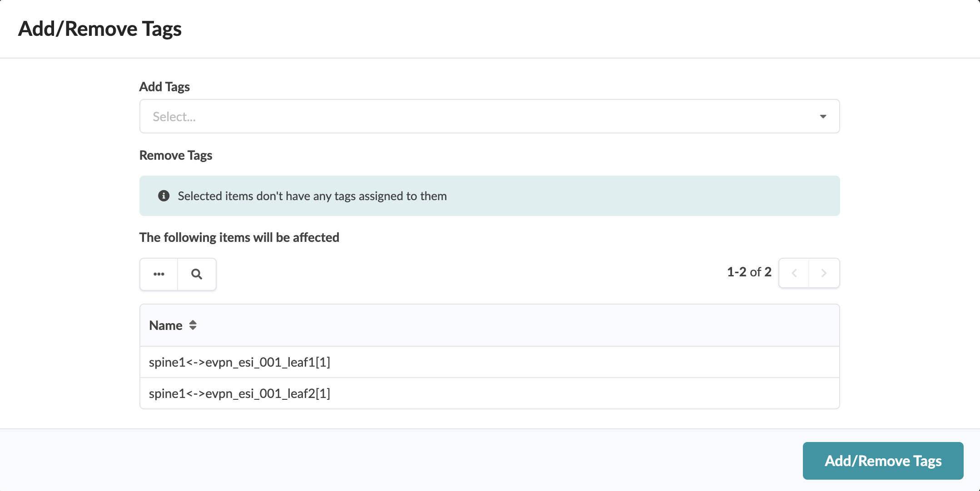Go to the previous page chevron
This screenshot has height=491, width=980.
click(x=794, y=273)
